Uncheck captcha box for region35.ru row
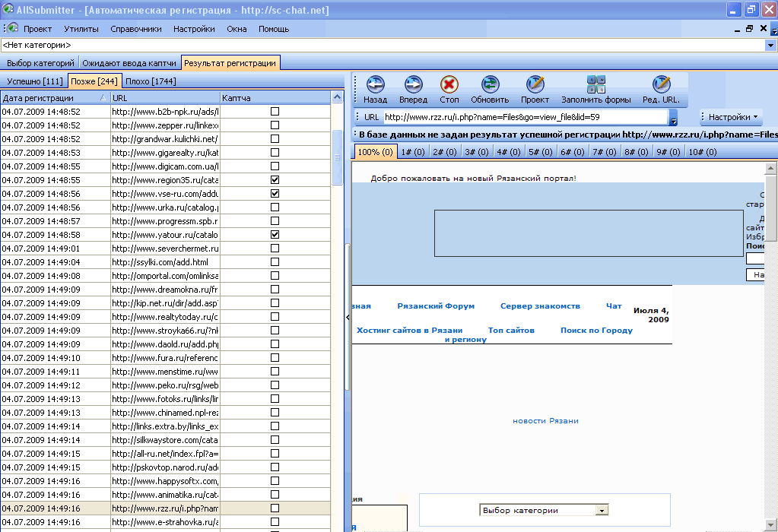This screenshot has height=532, width=778. pos(275,180)
